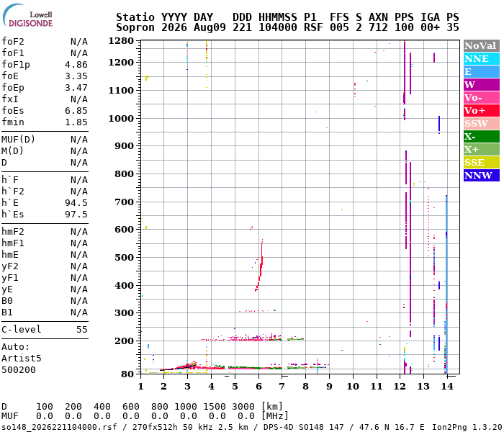Click the foF2 parameter label

(x=13, y=42)
